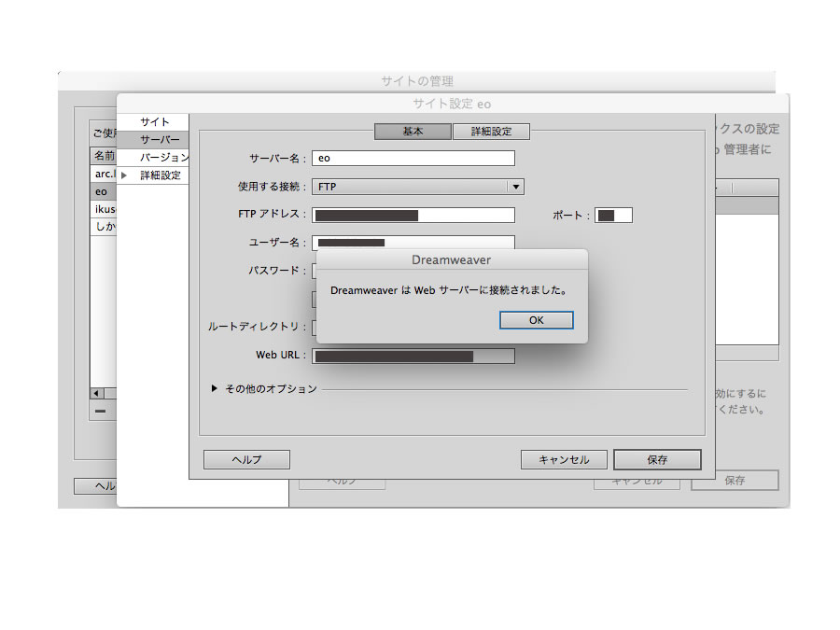The width and height of the screenshot is (840, 630).
Task: Click OK in the Dreamweaver alert
Action: coord(537,320)
